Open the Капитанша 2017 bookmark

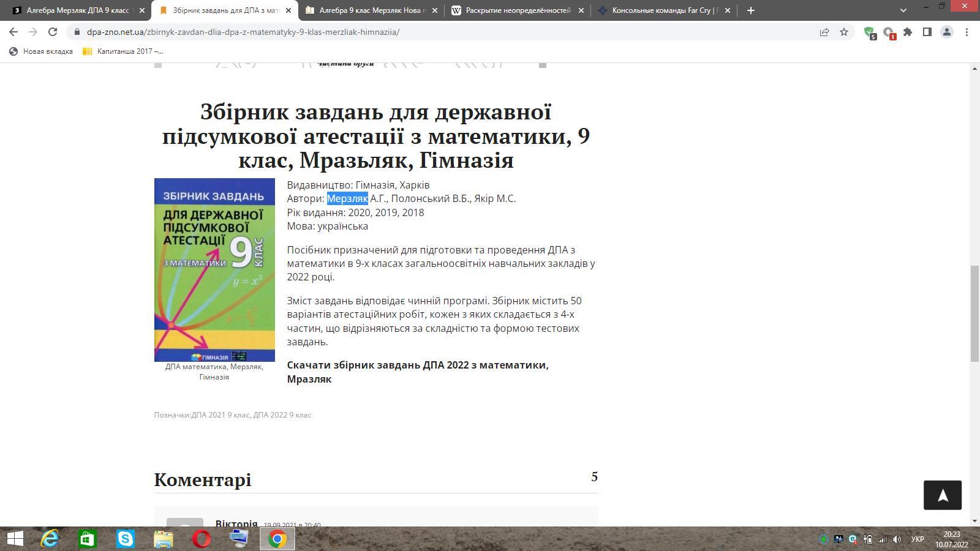123,51
